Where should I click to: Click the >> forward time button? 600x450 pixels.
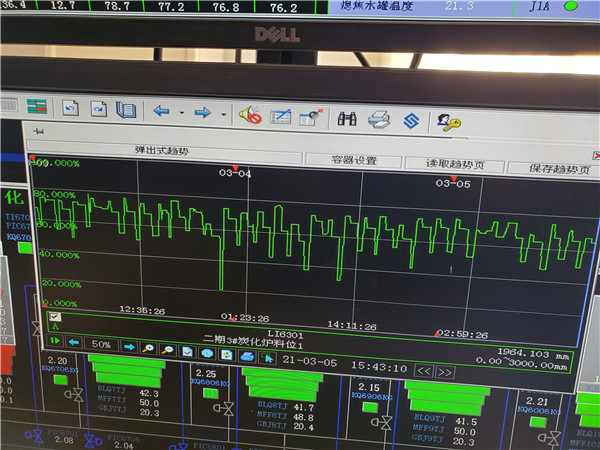tap(445, 372)
